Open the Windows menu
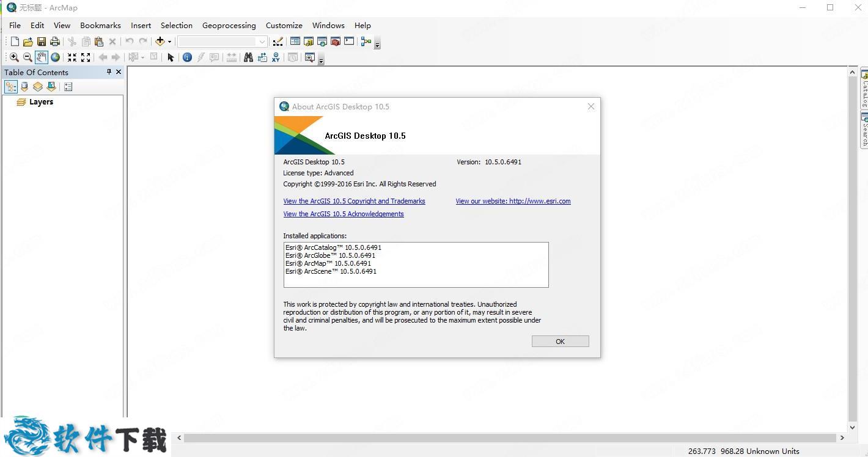The height and width of the screenshot is (457, 868). coord(328,25)
